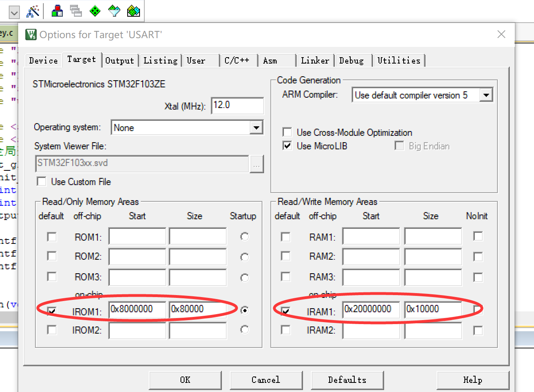Select the IROM1 Startup radio button
534x392 pixels.
245,310
